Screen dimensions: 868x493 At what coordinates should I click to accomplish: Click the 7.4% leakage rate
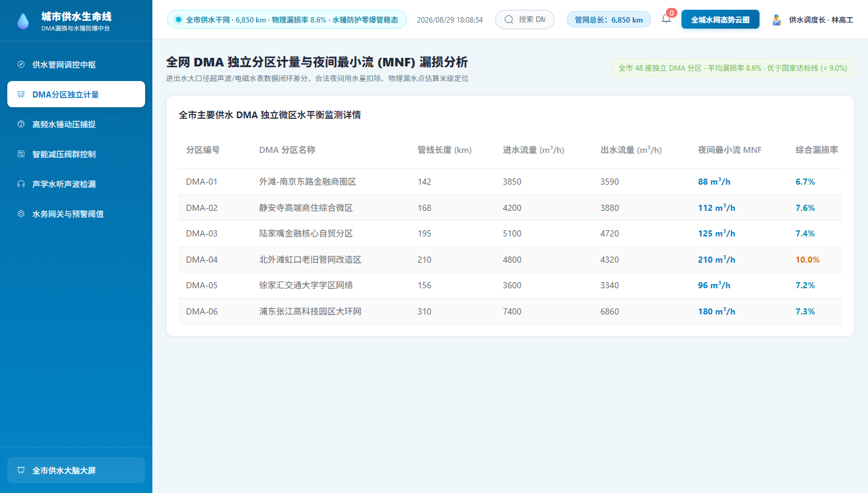(805, 233)
